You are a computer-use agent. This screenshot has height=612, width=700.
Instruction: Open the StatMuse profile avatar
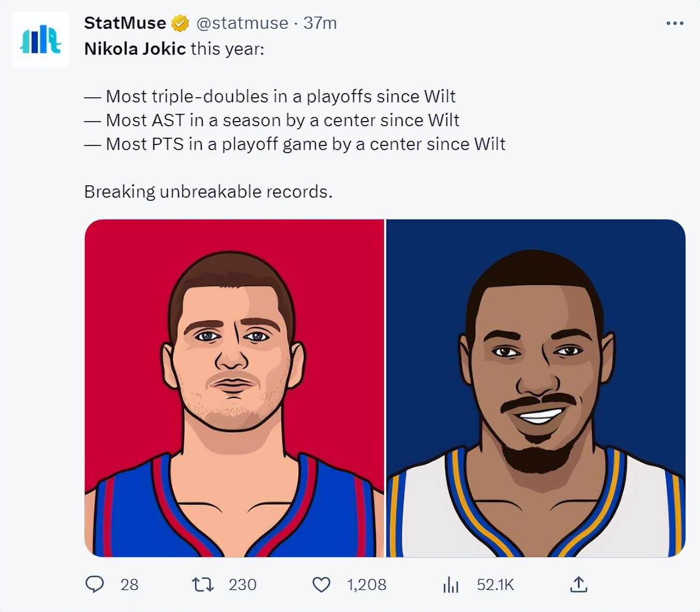pos(40,39)
